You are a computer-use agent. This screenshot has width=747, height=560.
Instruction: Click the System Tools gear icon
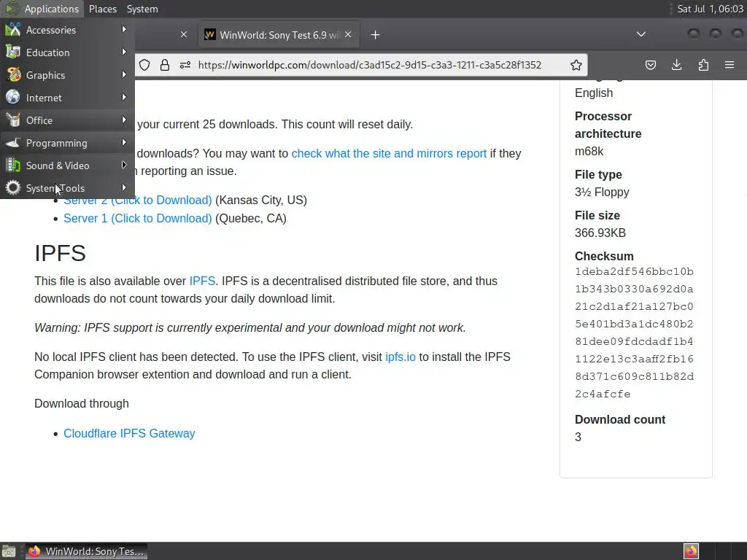click(13, 188)
